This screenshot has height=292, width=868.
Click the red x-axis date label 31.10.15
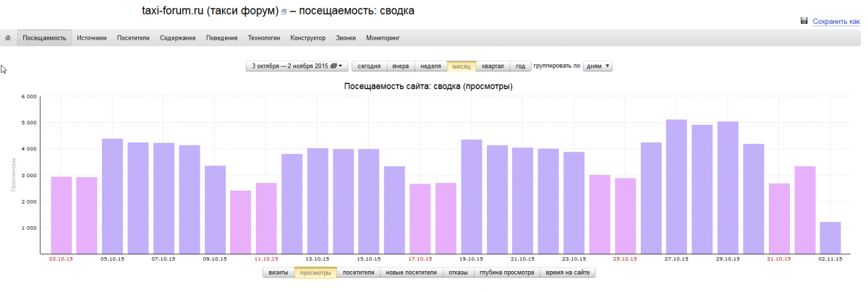click(x=779, y=259)
